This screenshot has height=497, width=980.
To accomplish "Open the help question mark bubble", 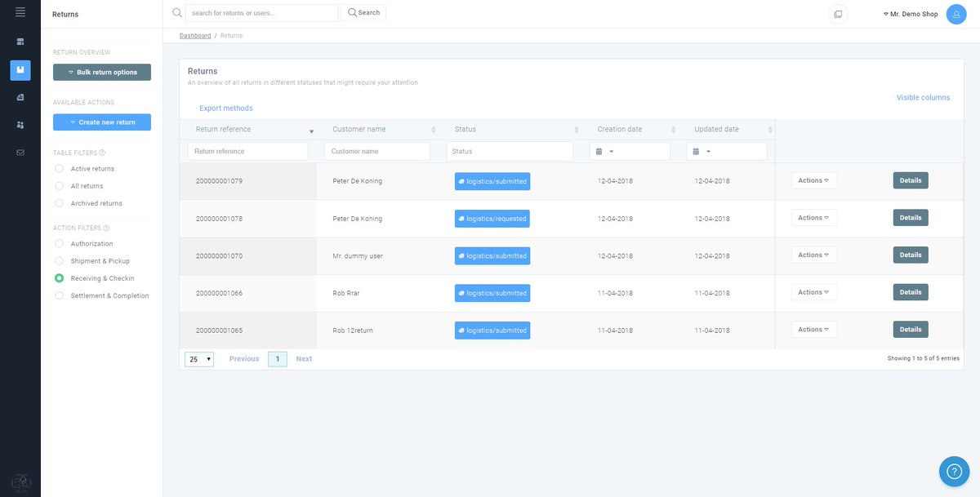I will point(954,471).
